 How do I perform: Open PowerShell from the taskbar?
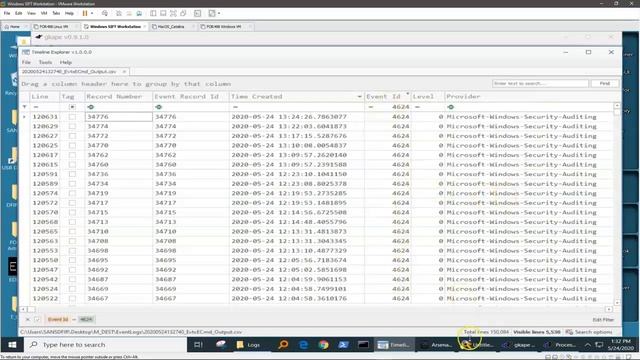(343, 345)
